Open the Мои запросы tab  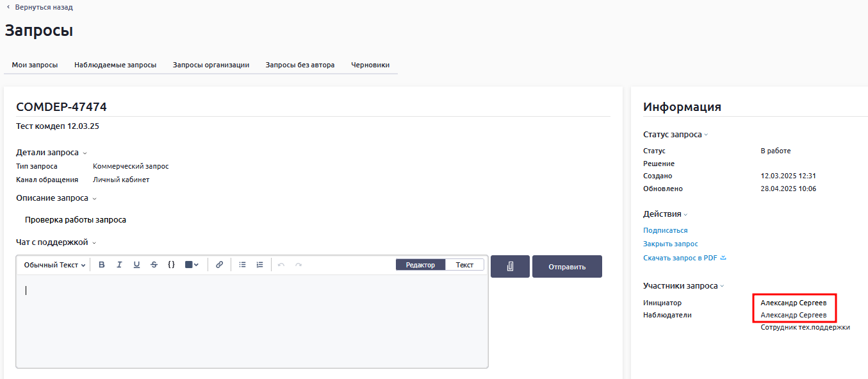pyautogui.click(x=35, y=65)
